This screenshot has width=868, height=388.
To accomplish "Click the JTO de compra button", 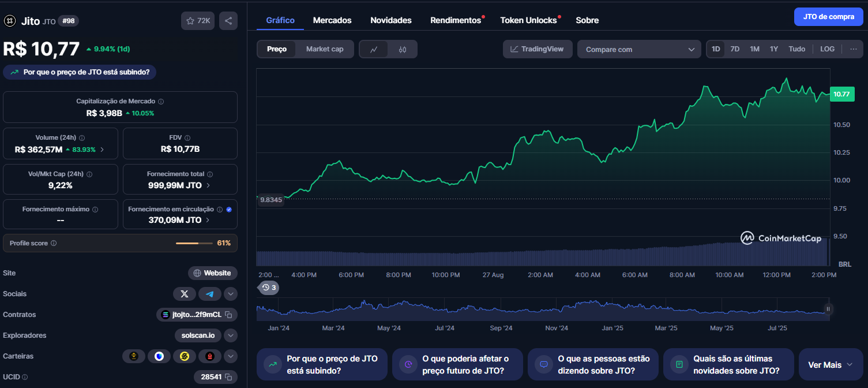I will [829, 17].
